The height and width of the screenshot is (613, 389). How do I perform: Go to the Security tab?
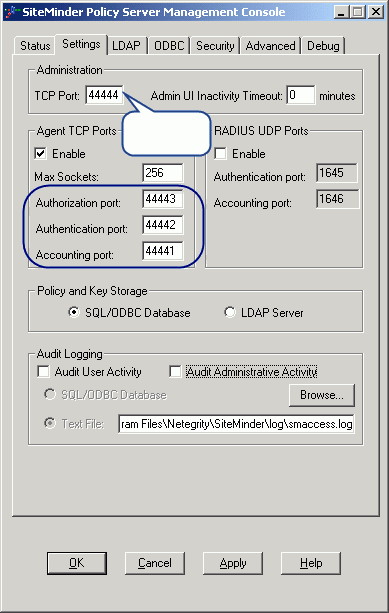pyautogui.click(x=215, y=46)
